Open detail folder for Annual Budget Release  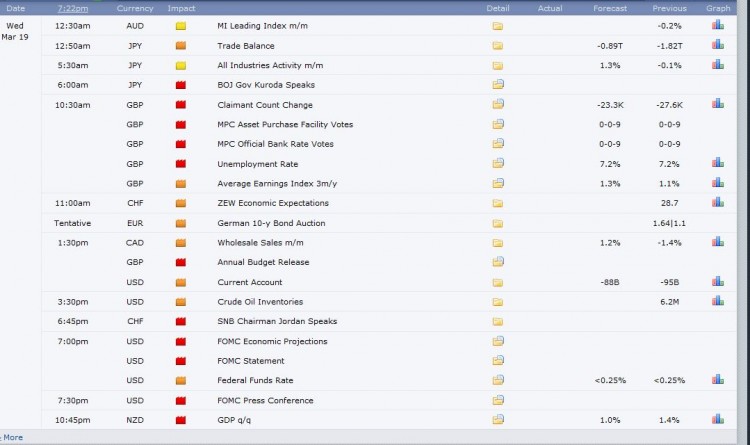pyautogui.click(x=498, y=262)
